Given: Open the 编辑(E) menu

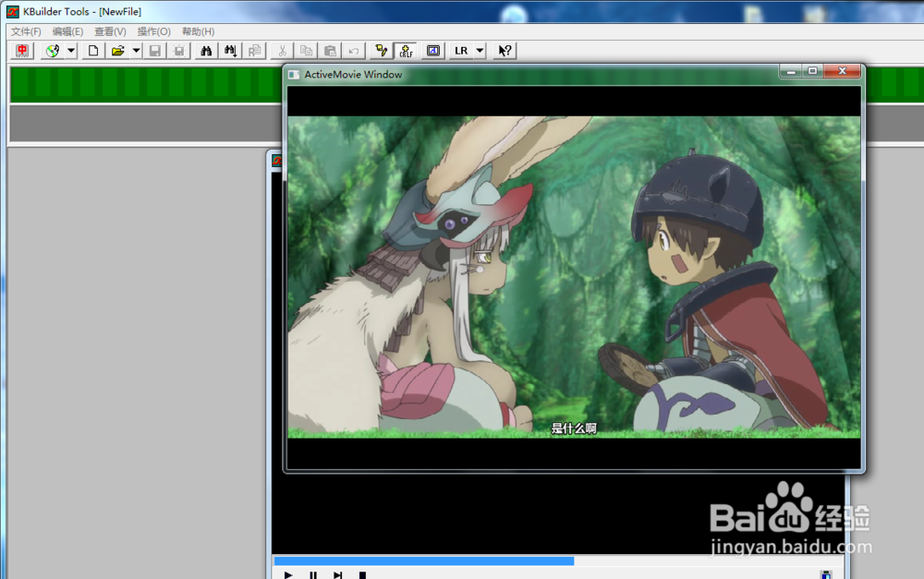Looking at the screenshot, I should click(67, 31).
